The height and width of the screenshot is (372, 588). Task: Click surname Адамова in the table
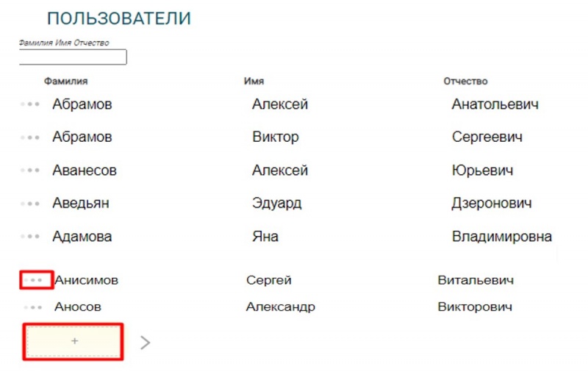click(x=82, y=237)
